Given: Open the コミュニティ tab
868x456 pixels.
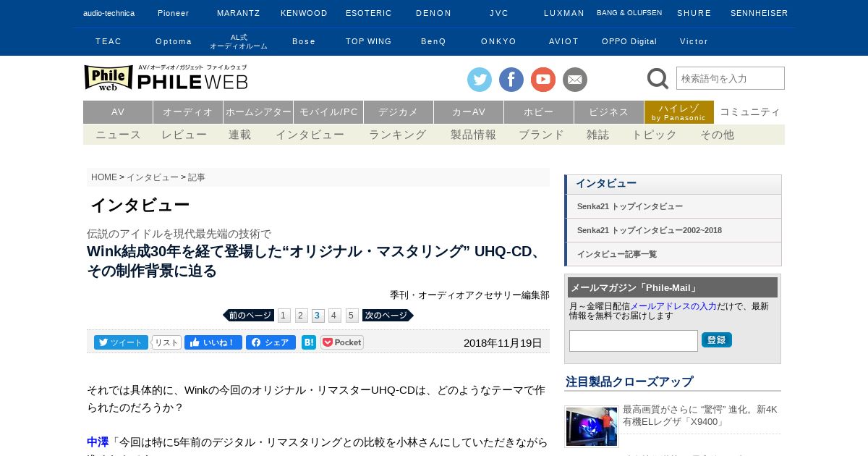Looking at the screenshot, I should pos(750,112).
